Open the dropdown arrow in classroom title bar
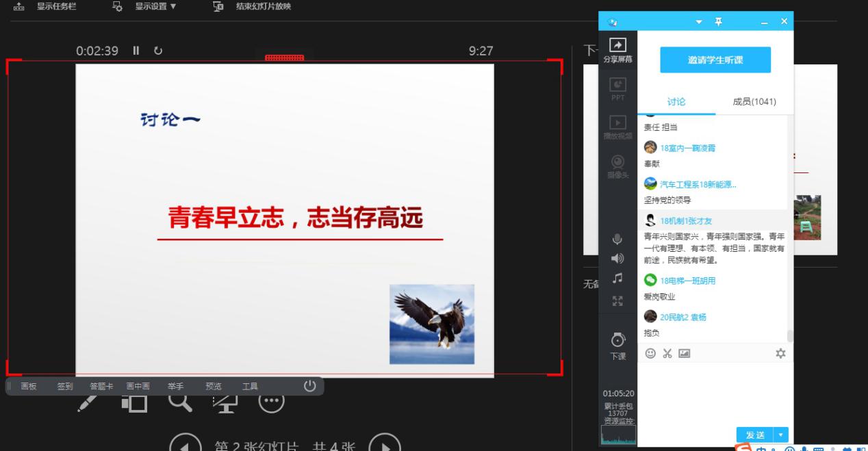The height and width of the screenshot is (451, 868). (x=699, y=22)
